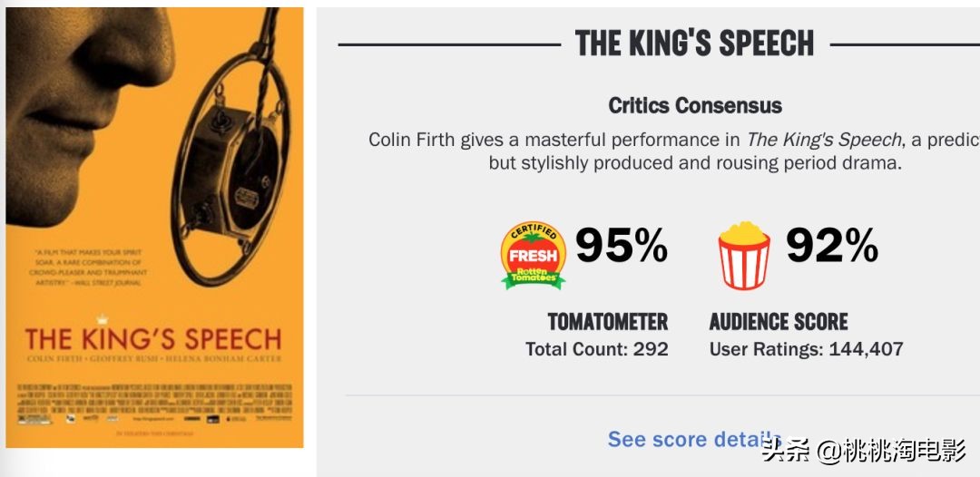Click THE KING'S SPEECH page heading
980x477 pixels.
click(694, 44)
